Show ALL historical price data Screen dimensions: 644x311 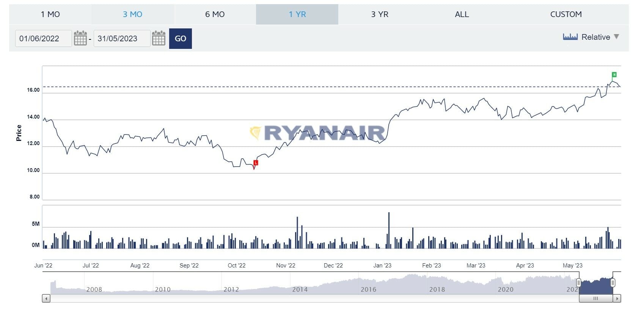click(462, 14)
